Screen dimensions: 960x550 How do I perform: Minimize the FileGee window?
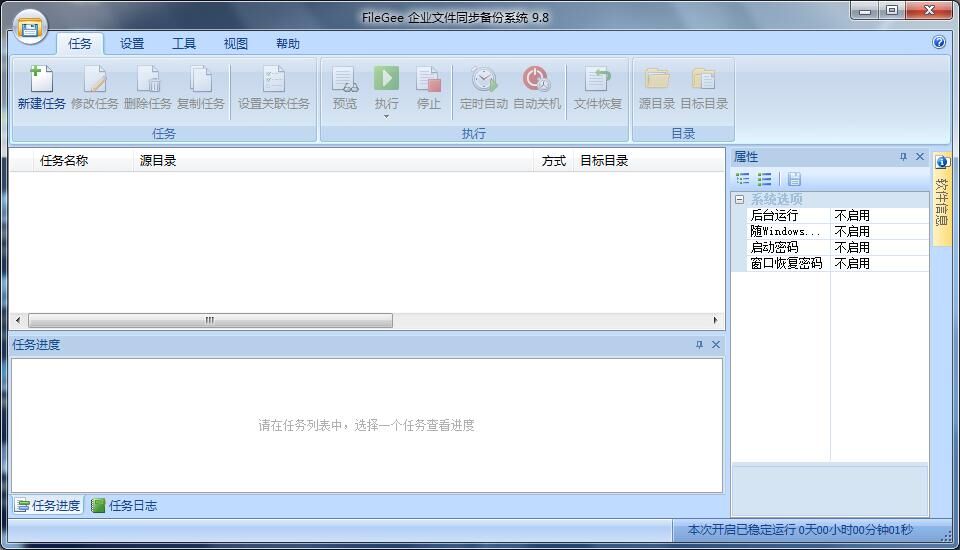[864, 10]
